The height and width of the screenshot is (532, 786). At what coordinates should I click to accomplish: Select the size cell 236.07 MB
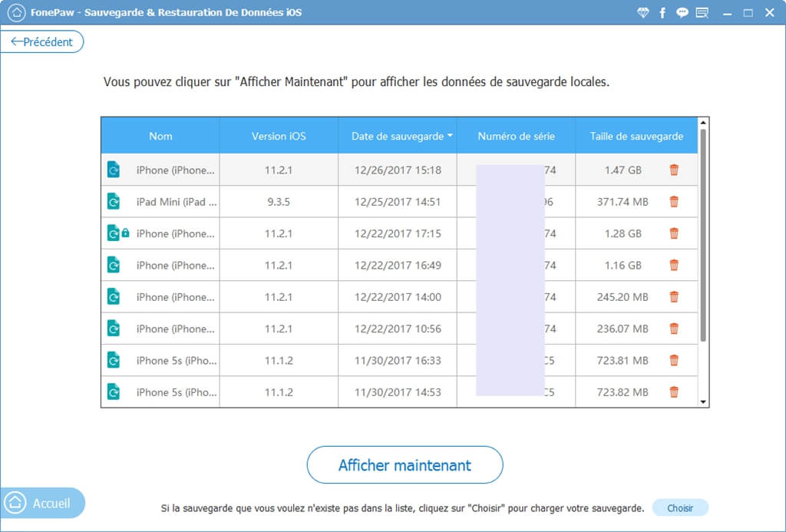623,329
